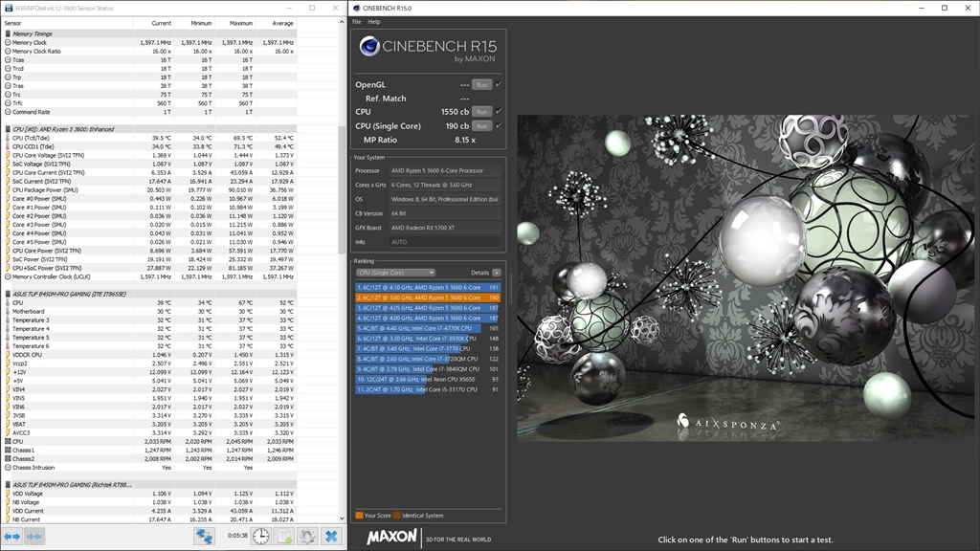Open the Help menu in Cinebench

(374, 21)
